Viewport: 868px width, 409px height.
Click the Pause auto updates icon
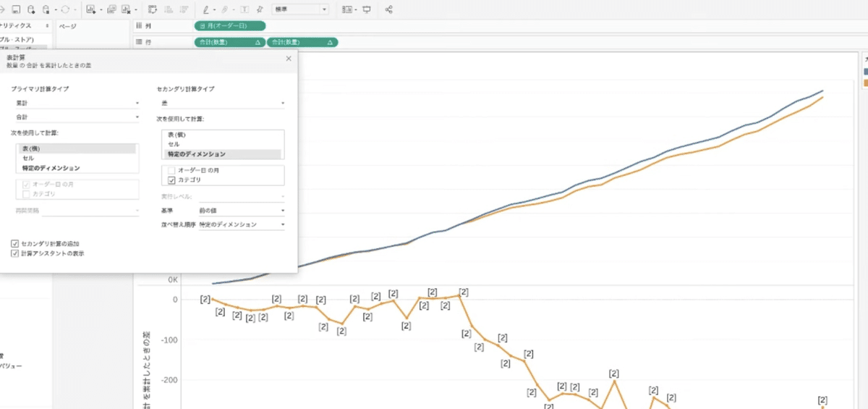[x=47, y=9]
